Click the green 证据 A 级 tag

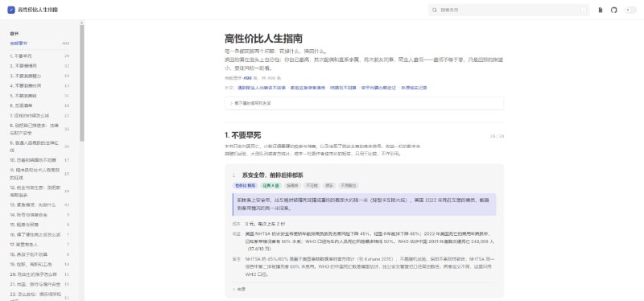271,186
